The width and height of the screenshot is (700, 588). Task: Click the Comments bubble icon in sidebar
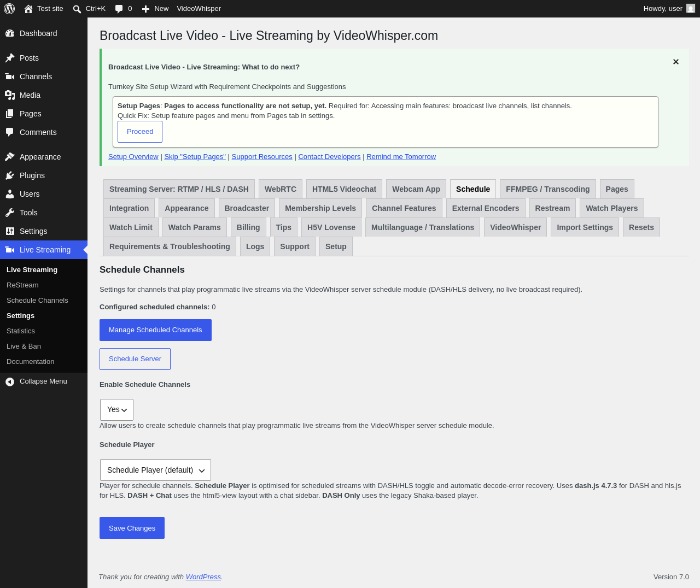[x=10, y=132]
